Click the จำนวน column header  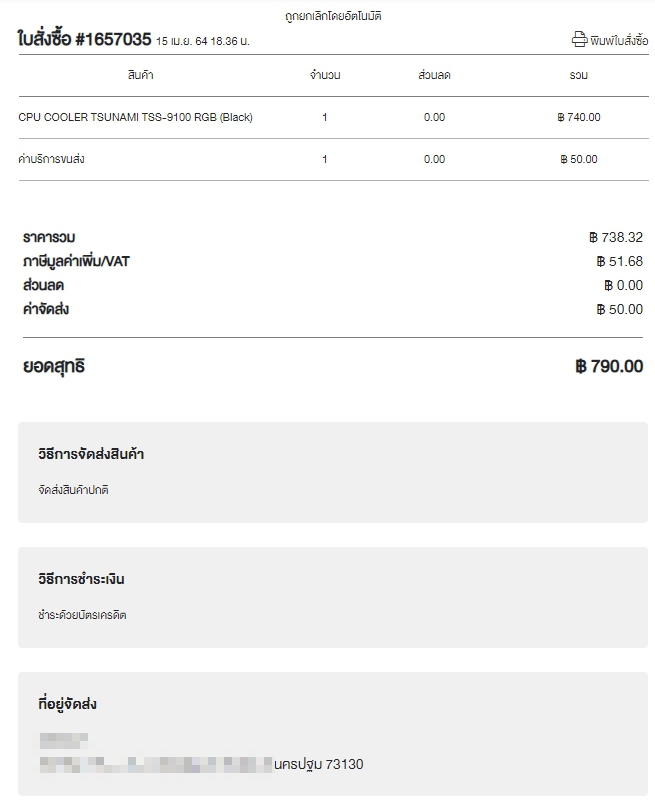[x=325, y=75]
